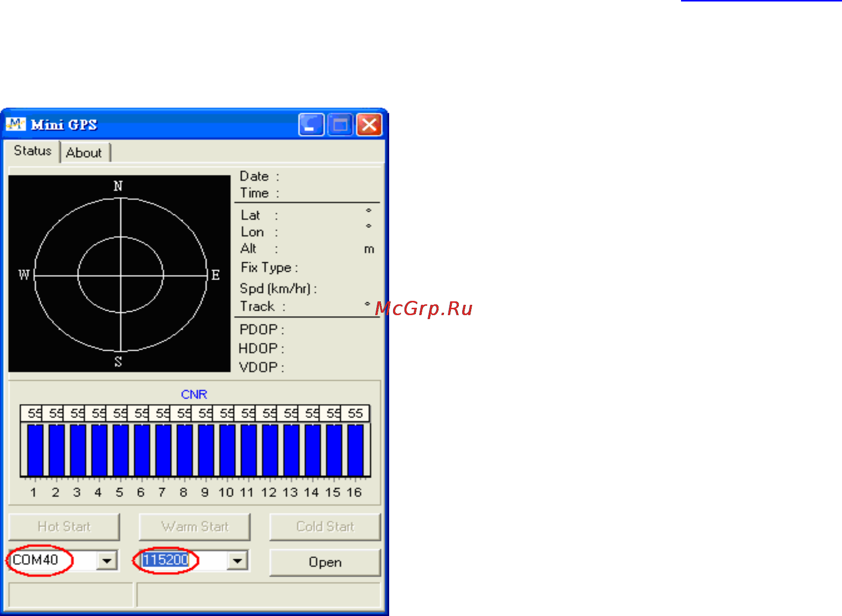842x616 pixels.
Task: Click the Cold Start button
Action: 325,527
